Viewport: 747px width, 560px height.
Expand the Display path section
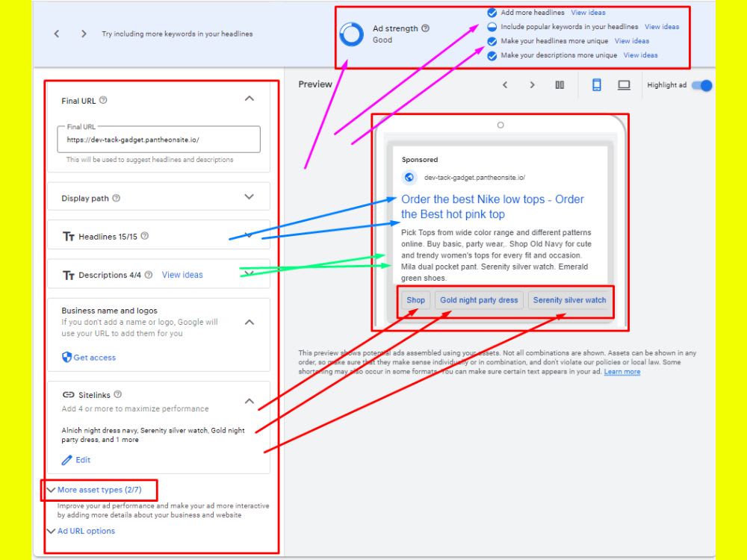[x=249, y=196]
